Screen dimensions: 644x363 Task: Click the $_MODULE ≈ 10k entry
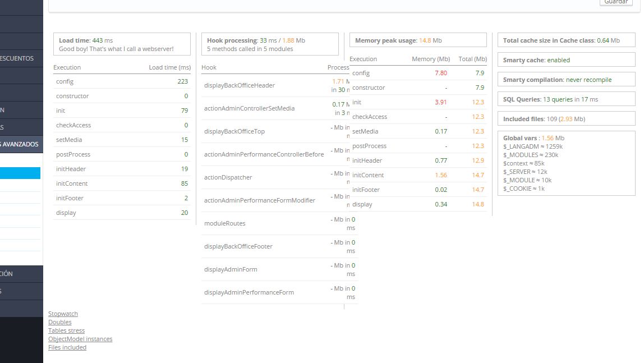527,180
